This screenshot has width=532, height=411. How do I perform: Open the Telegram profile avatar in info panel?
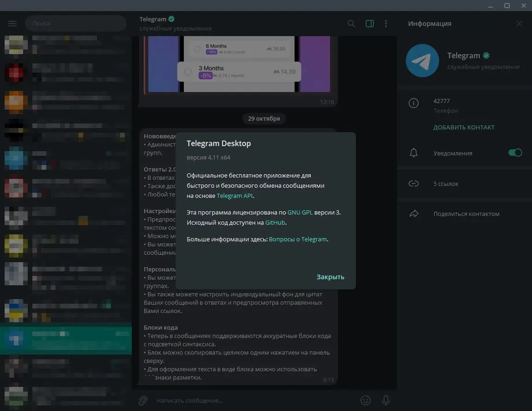(x=422, y=61)
